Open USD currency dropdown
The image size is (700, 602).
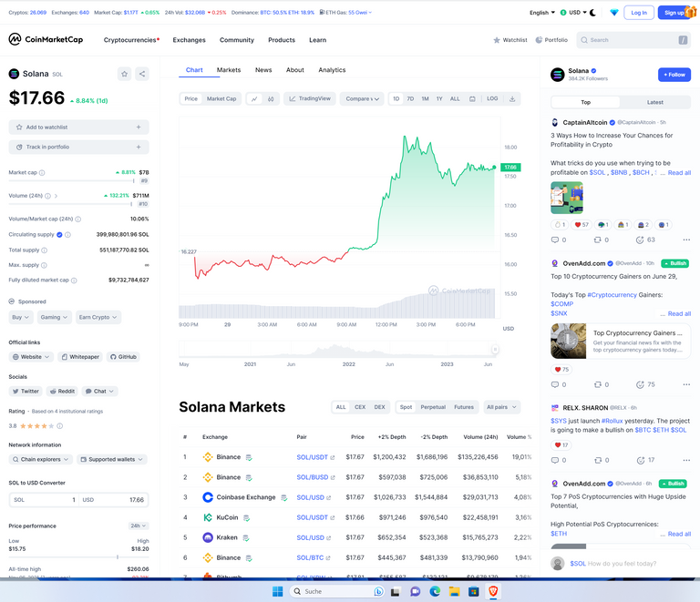(x=573, y=13)
